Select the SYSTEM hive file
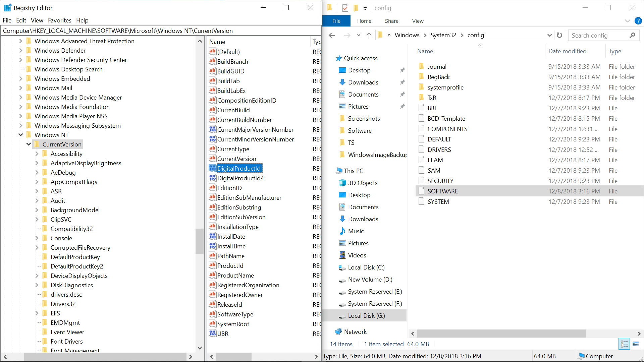The image size is (644, 362). click(438, 202)
